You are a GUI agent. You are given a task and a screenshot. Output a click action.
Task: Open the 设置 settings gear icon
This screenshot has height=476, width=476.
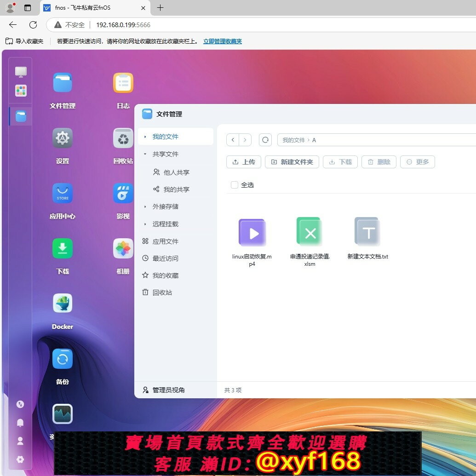[x=63, y=138]
